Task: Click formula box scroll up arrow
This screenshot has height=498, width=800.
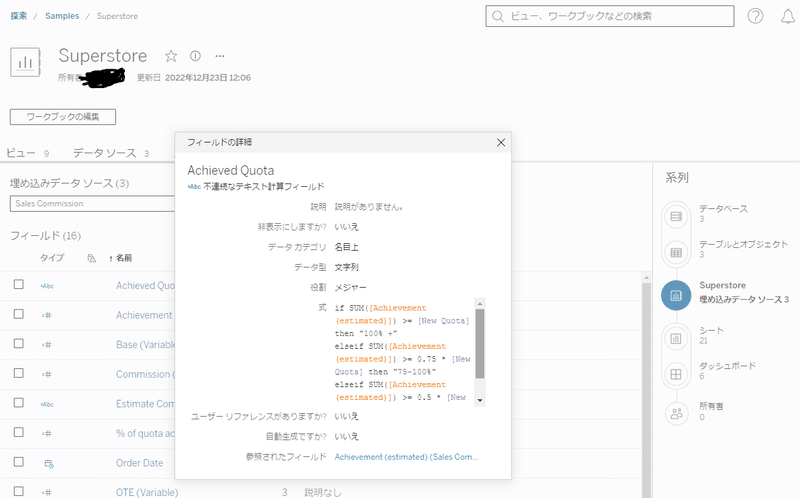Action: [480, 304]
